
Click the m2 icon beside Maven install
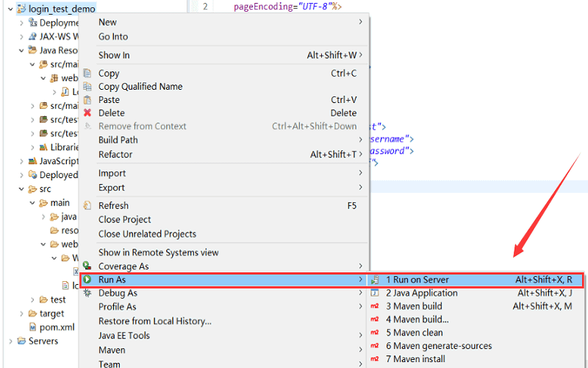[374, 358]
